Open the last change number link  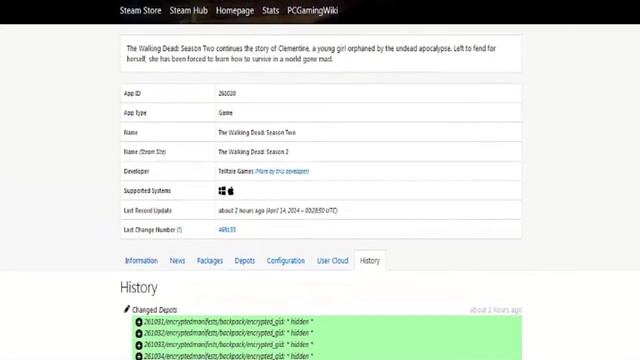pyautogui.click(x=227, y=230)
